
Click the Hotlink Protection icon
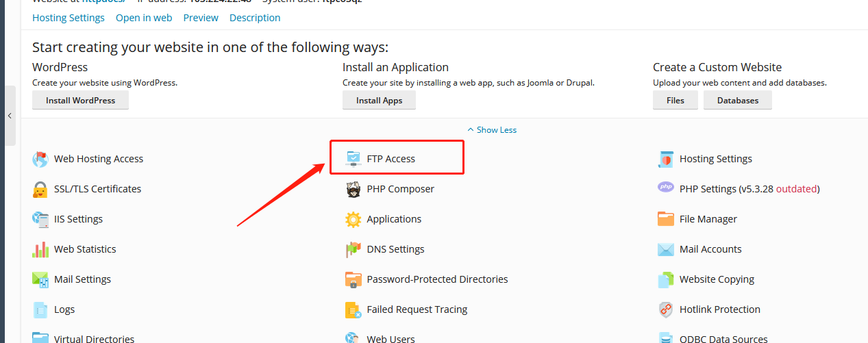[666, 309]
